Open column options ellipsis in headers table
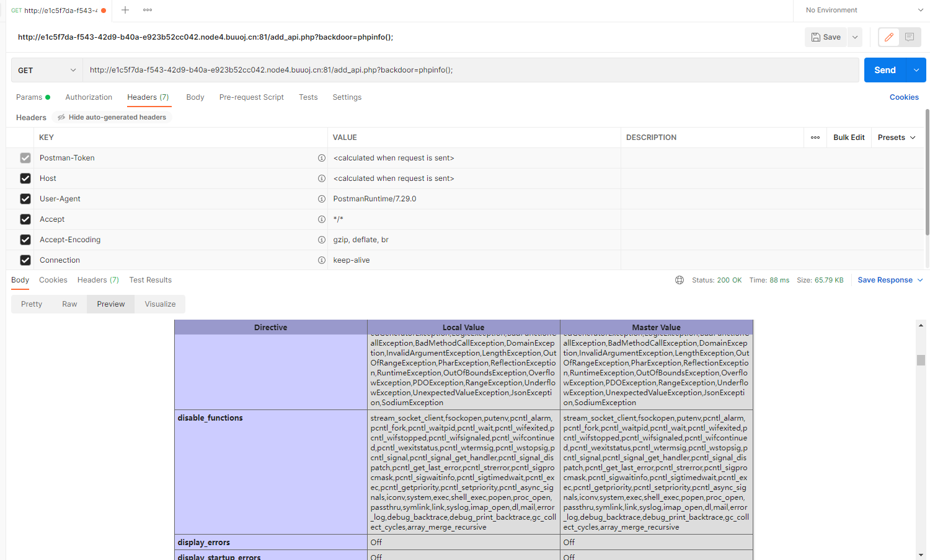The image size is (930, 560). 815,138
